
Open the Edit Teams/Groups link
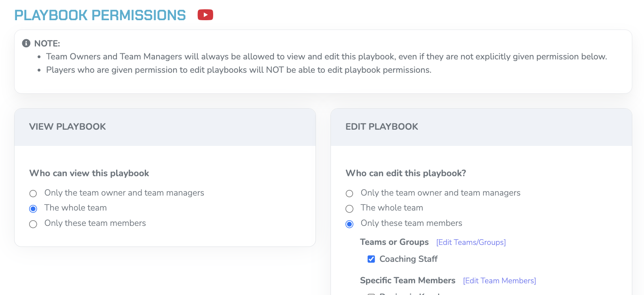(x=471, y=242)
